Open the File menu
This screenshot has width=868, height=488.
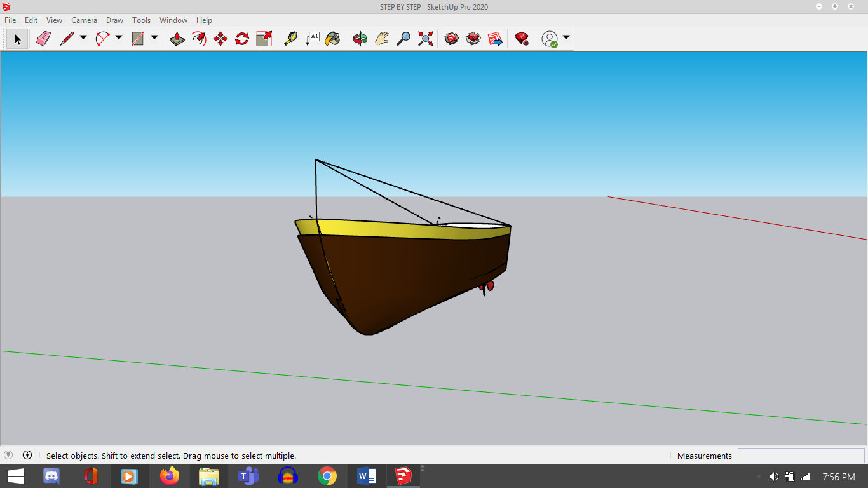point(10,20)
